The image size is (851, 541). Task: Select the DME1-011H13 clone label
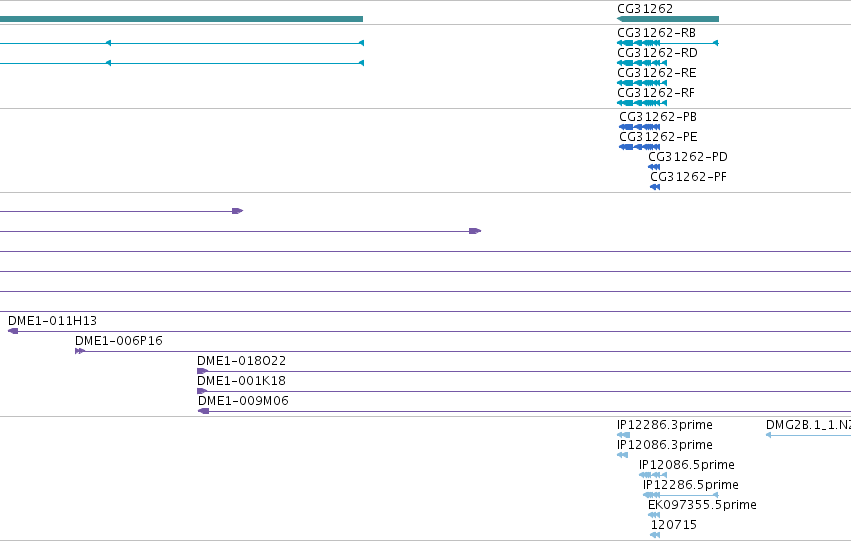click(x=52, y=321)
